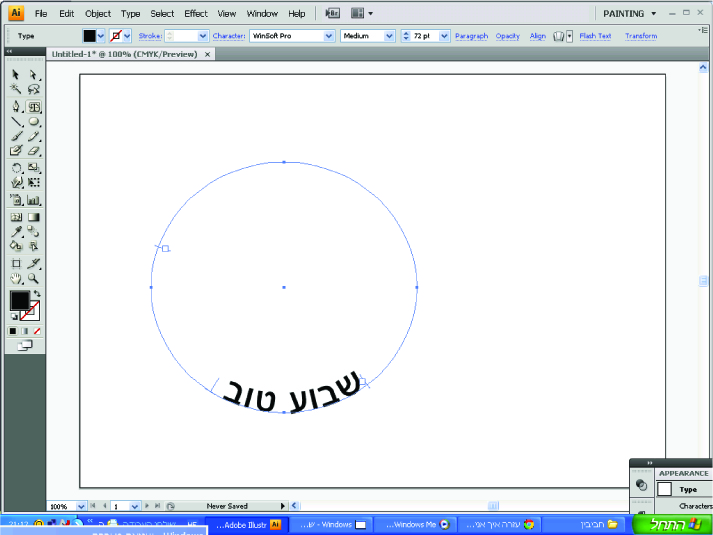Open the Arrange Documents dropdown
This screenshot has height=535, width=713.
coord(362,14)
